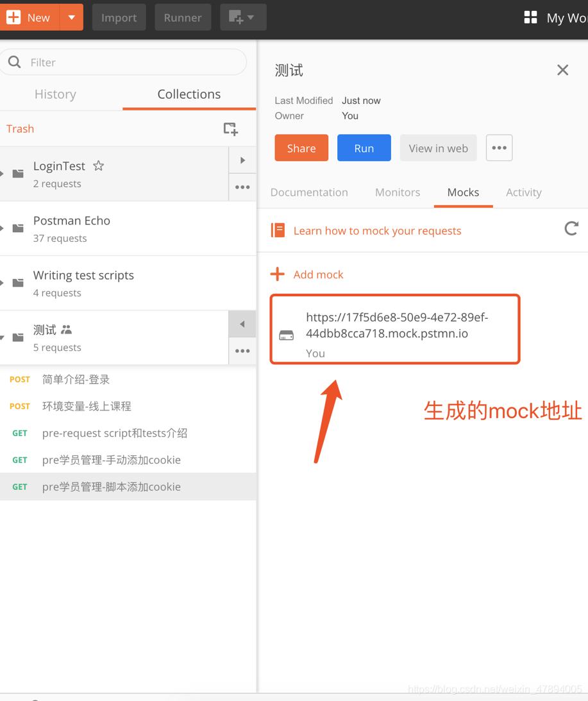Open pre学员管理-脚本添加cookie request
Image resolution: width=588 pixels, height=701 pixels.
(128, 486)
